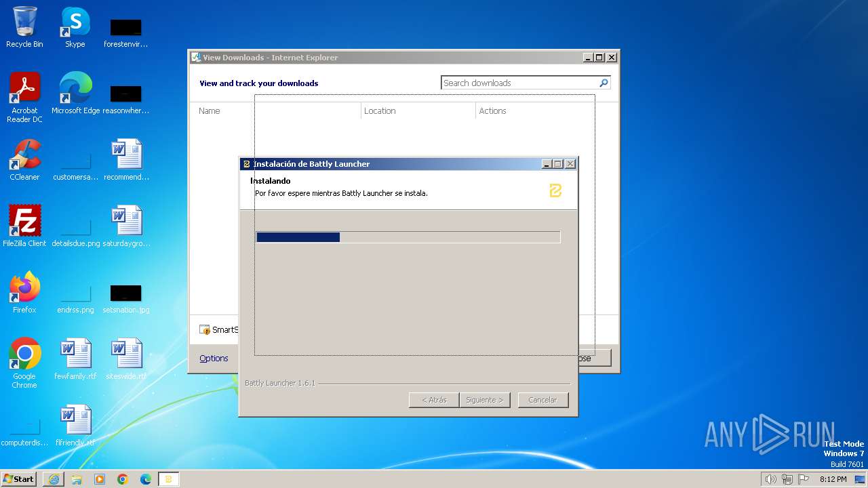Switch to Battly installer taskbar button
Viewport: 868px width, 488px height.
click(169, 479)
